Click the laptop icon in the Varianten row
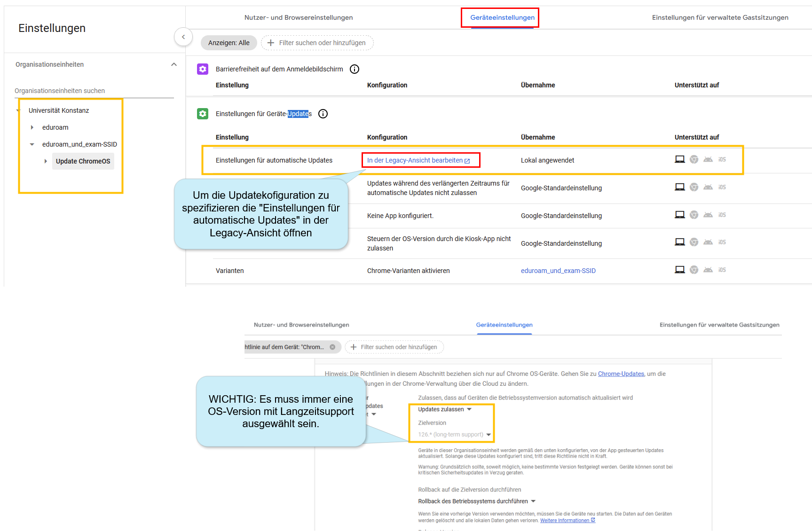The width and height of the screenshot is (812, 531). [680, 270]
